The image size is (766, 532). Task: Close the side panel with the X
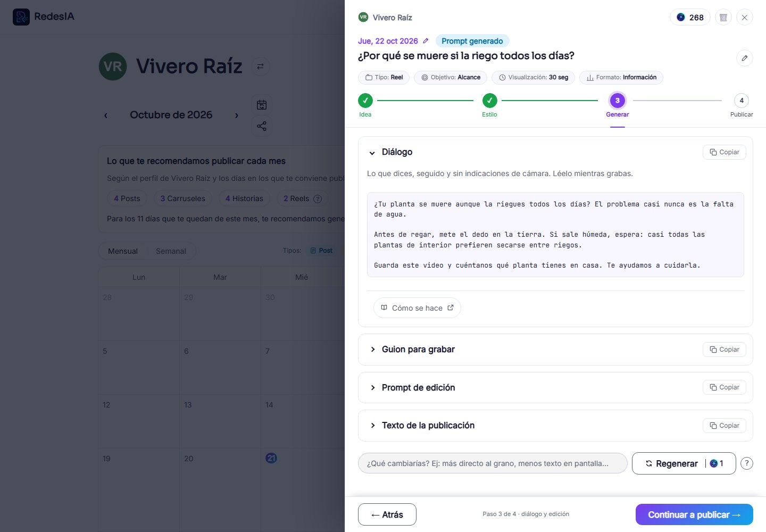tap(745, 18)
